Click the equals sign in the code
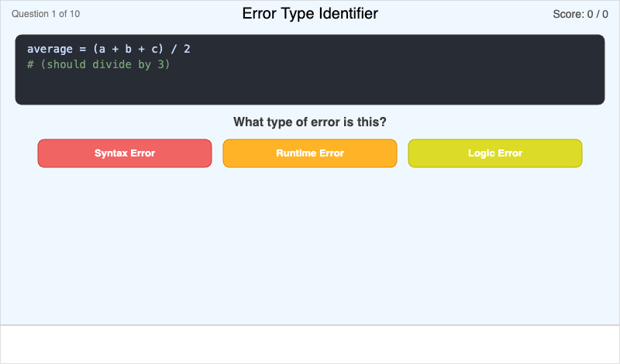The width and height of the screenshot is (620, 364). point(82,49)
